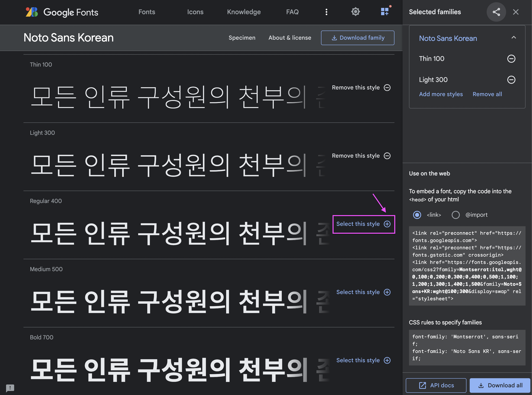Jump to the Specimen section

tap(242, 38)
